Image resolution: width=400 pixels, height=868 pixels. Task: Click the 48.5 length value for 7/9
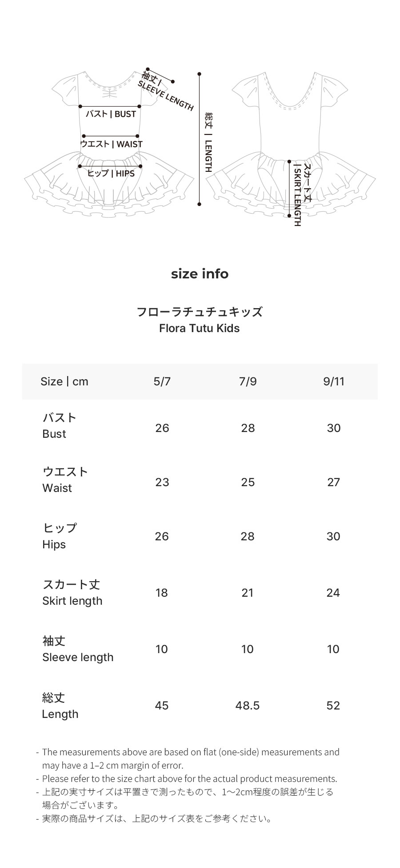click(247, 705)
